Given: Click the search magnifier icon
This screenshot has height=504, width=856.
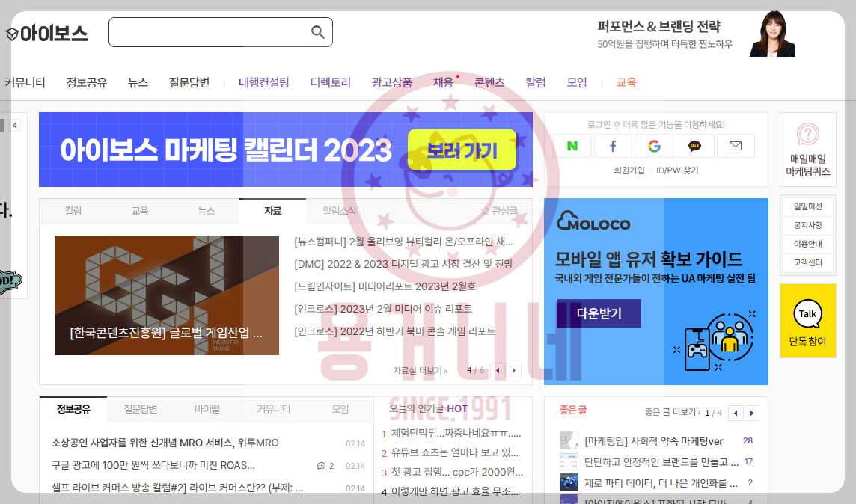Looking at the screenshot, I should [318, 32].
